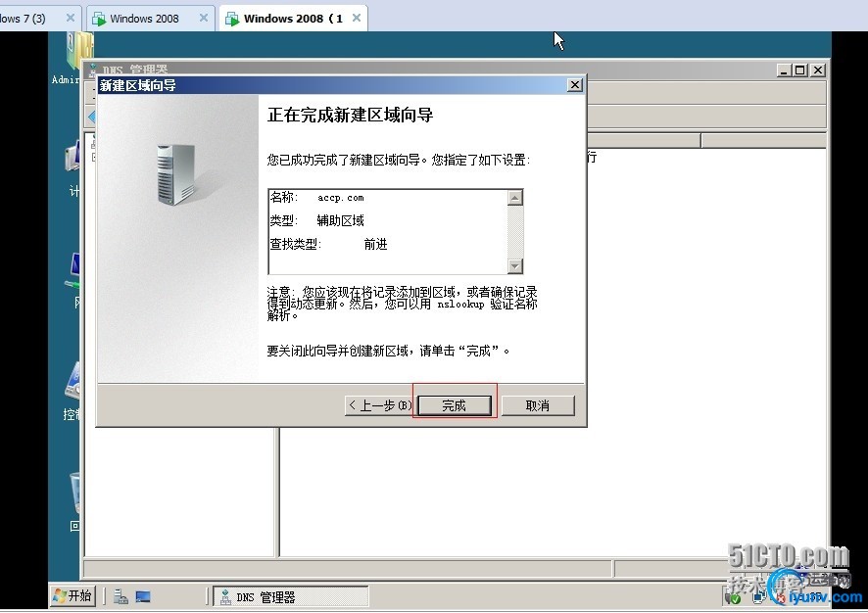Click the settings list scroll-up arrow
The image size is (868, 613).
click(514, 198)
